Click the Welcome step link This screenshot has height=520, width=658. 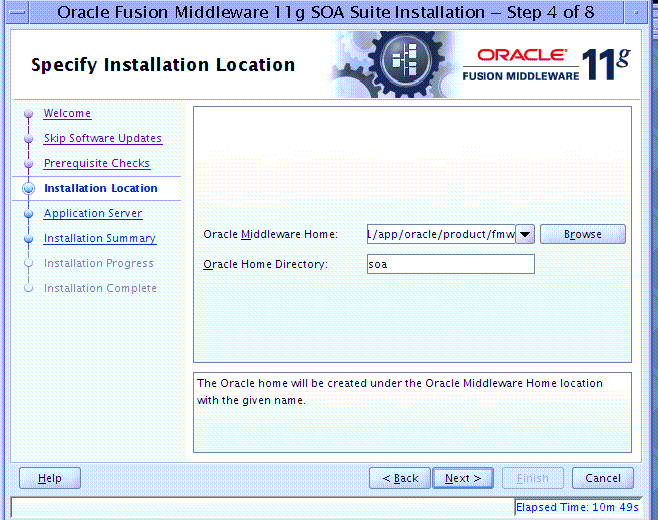[67, 113]
